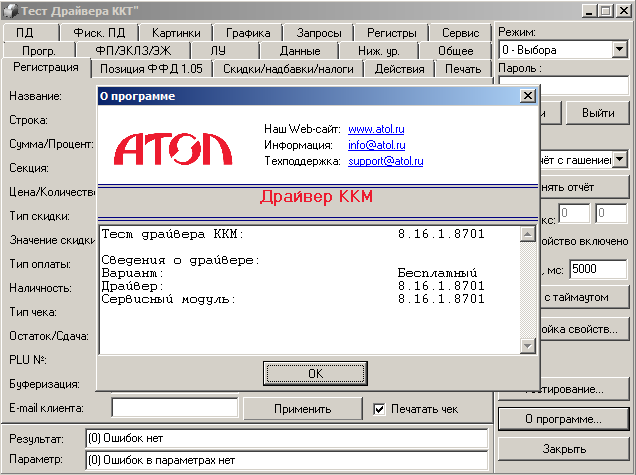Viewport: 636px width, 475px height.
Task: Click the Пароль input field
Action: [x=584, y=85]
